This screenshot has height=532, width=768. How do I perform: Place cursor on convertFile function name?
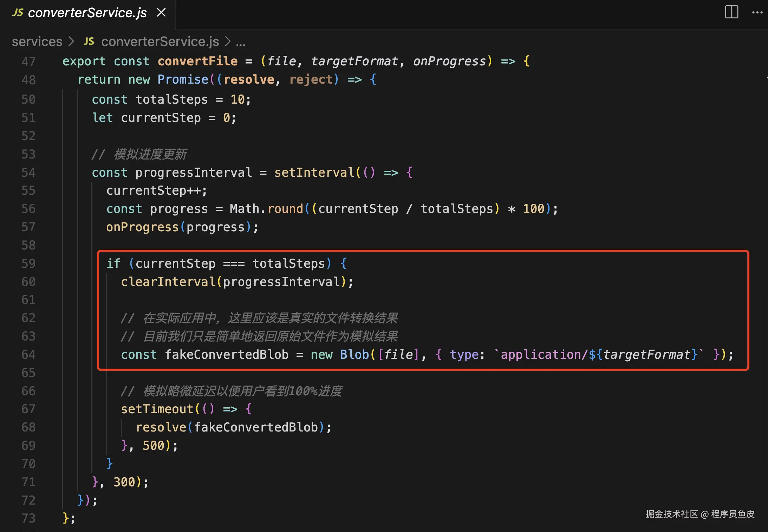point(197,61)
